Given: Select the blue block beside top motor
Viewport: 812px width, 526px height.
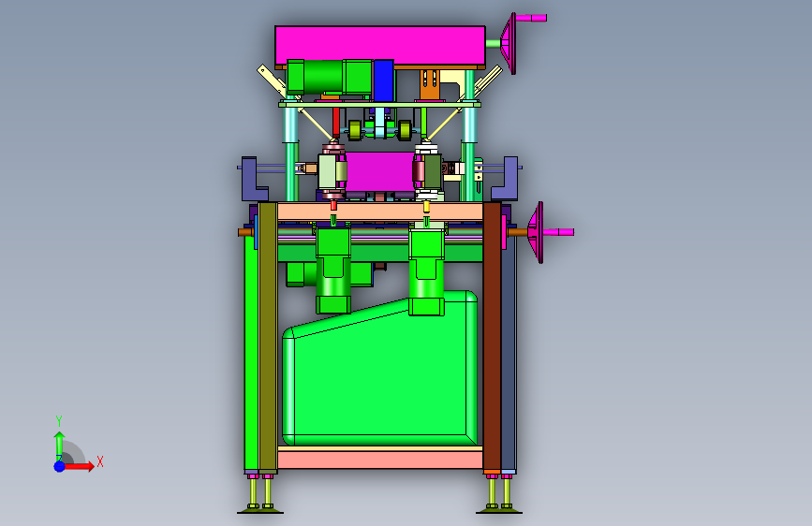Looking at the screenshot, I should pos(384,80).
